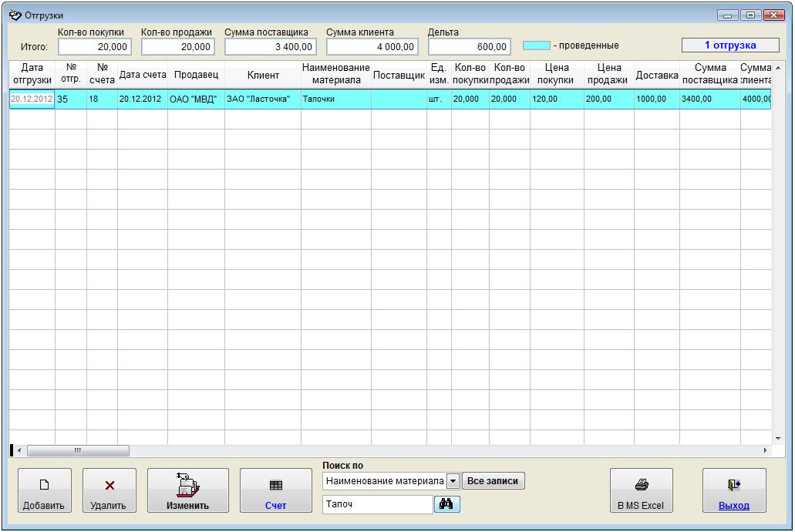The width and height of the screenshot is (795, 532).
Task: Select the Дата отгрузки cell 20.12.2012
Action: point(32,99)
